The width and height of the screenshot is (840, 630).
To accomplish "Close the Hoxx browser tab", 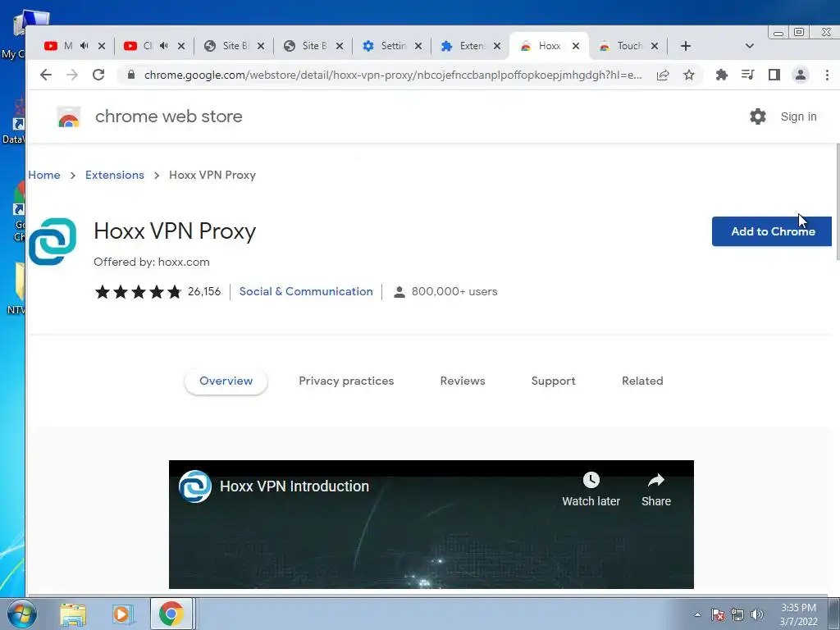I will [x=576, y=46].
